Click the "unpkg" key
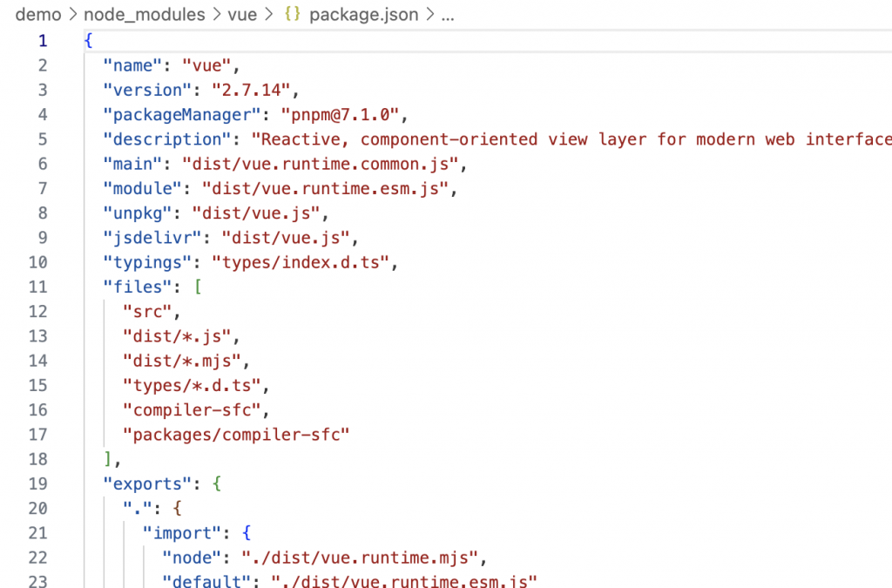 pos(139,213)
